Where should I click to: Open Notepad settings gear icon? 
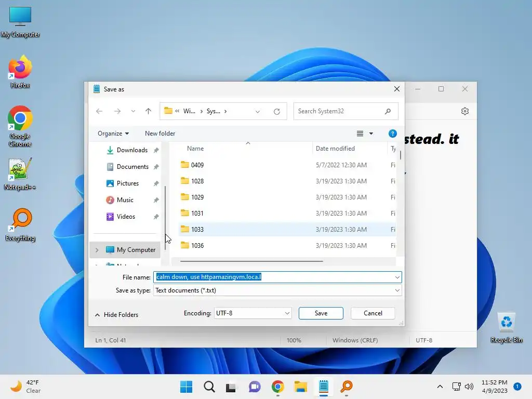465,111
